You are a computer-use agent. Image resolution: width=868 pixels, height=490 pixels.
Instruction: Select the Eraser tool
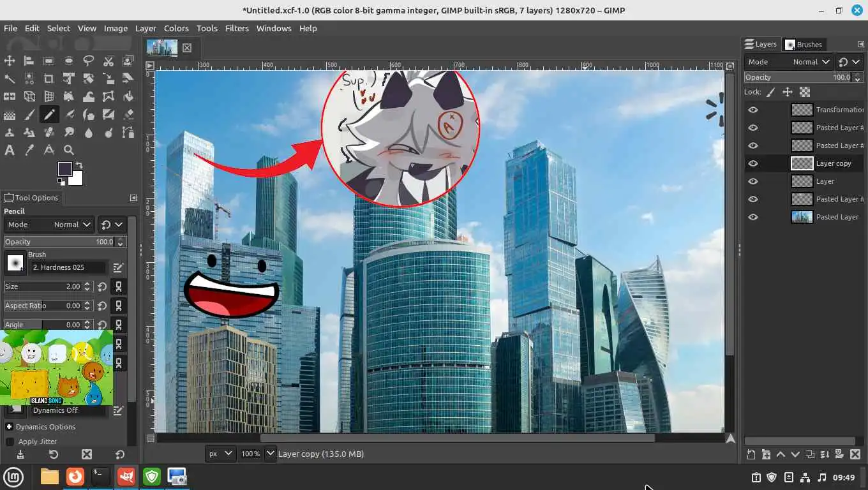[128, 115]
